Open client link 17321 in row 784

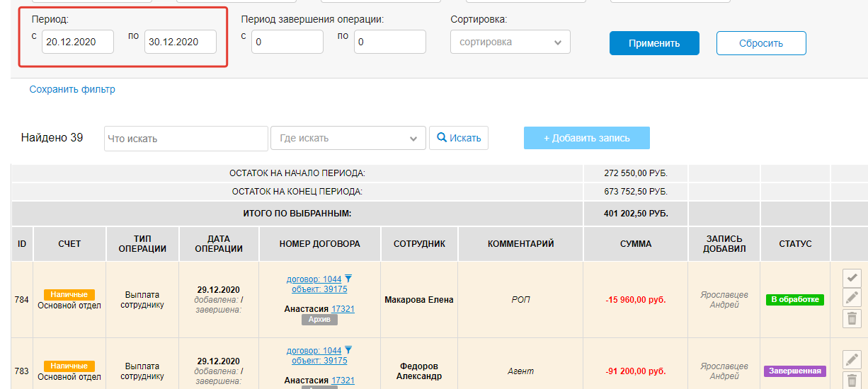coord(343,309)
